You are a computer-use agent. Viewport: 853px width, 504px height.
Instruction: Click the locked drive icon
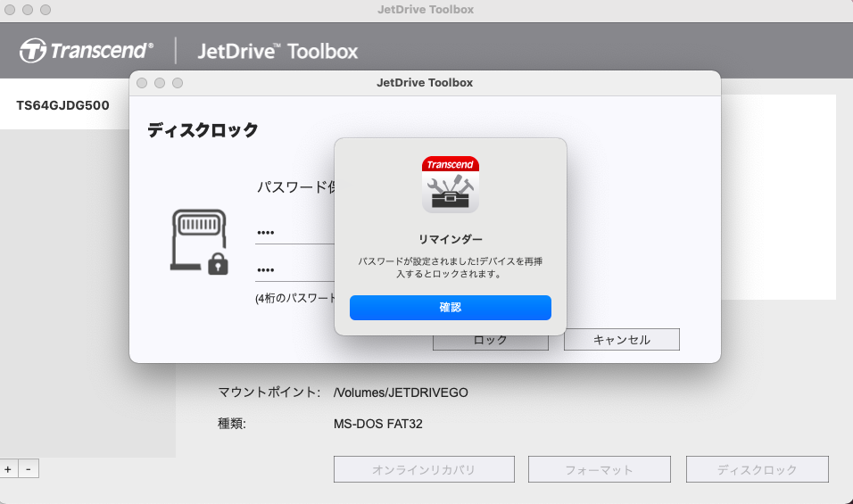[199, 242]
